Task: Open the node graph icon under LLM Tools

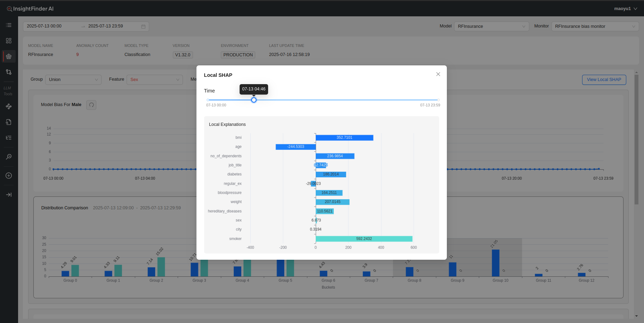Action: 9,106
